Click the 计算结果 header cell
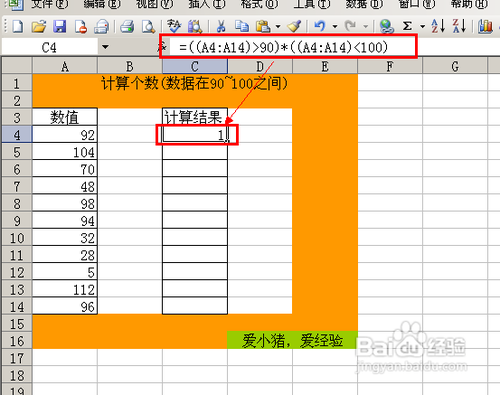 click(195, 117)
